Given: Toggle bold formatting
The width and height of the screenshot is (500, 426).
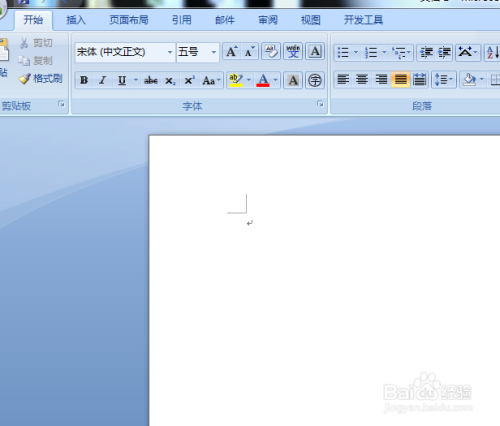Looking at the screenshot, I should pos(84,80).
